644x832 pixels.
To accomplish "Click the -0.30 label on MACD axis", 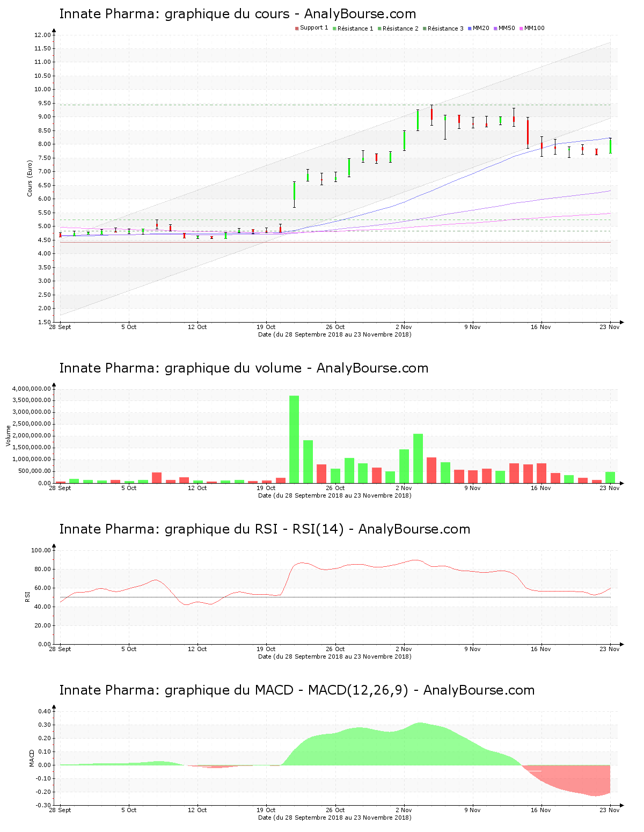I will point(44,805).
